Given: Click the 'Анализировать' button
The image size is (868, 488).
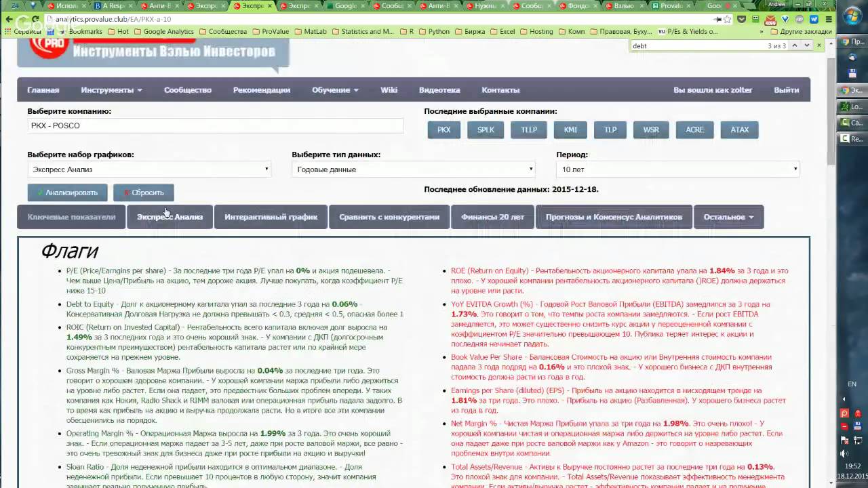Looking at the screenshot, I should 67,192.
